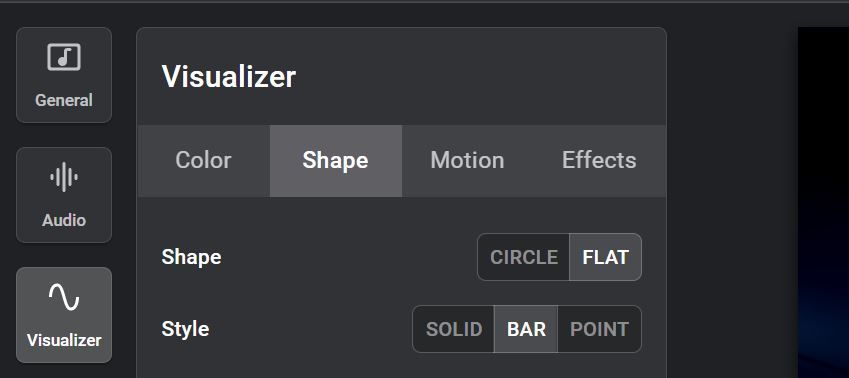The height and width of the screenshot is (378, 849).
Task: Click the Style setting label
Action: tap(185, 329)
